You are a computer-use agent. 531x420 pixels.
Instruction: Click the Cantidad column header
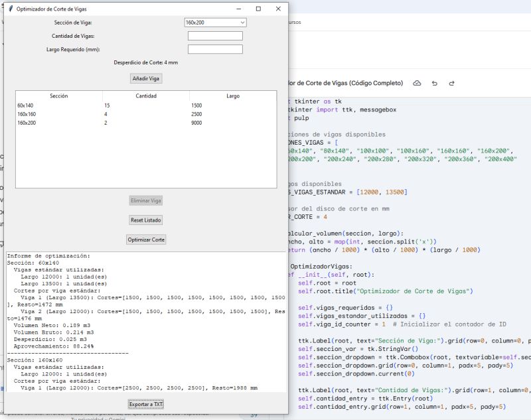[x=146, y=96]
